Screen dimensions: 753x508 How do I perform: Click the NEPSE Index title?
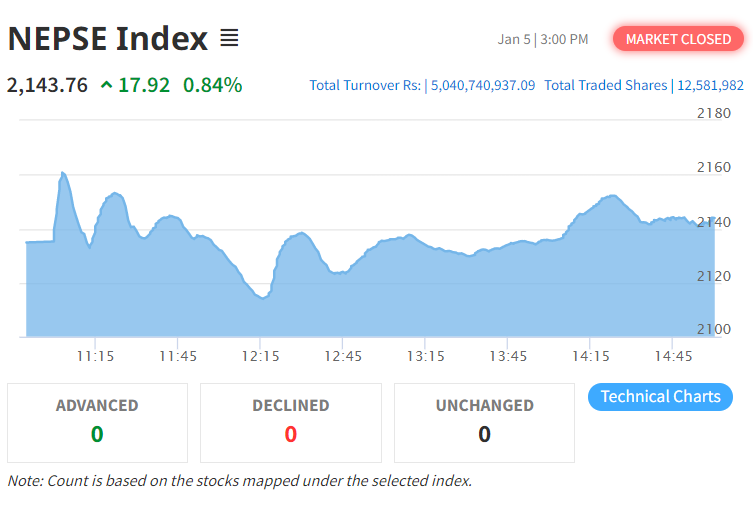pyautogui.click(x=107, y=39)
